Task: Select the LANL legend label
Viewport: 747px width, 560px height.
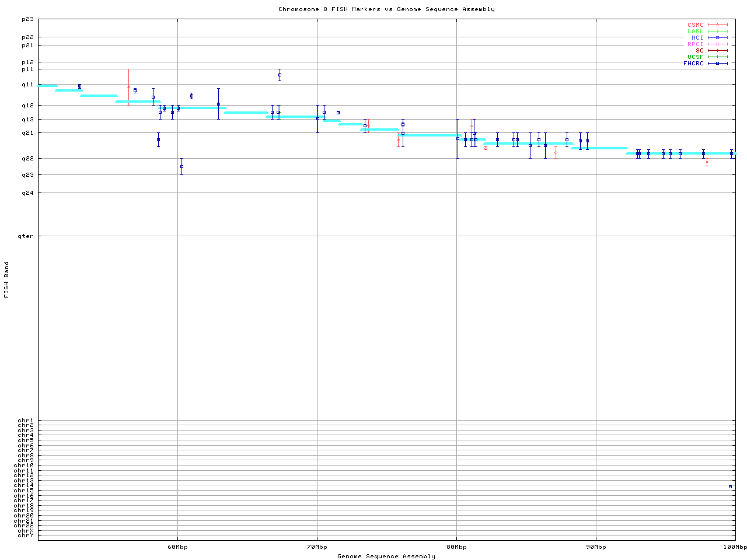Action: tap(695, 32)
